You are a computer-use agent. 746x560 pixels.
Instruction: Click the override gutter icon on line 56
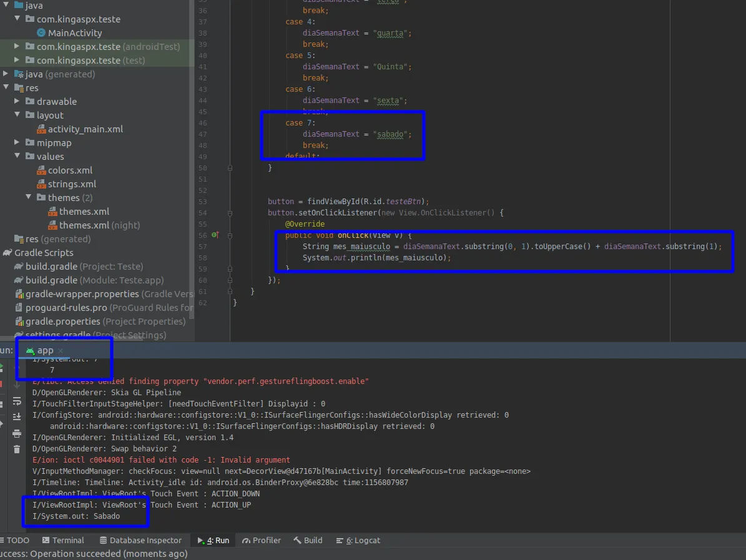[x=215, y=235]
